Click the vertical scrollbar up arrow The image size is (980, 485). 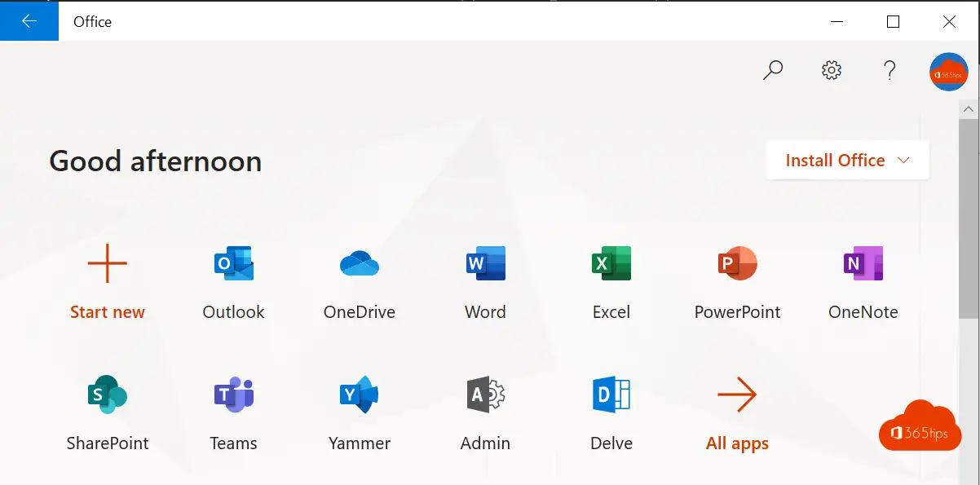969,108
